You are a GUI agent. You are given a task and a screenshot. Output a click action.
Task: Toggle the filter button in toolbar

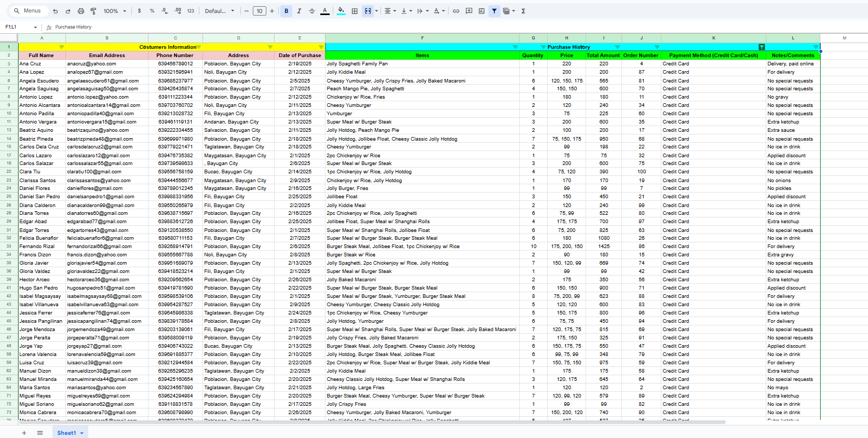point(494,11)
